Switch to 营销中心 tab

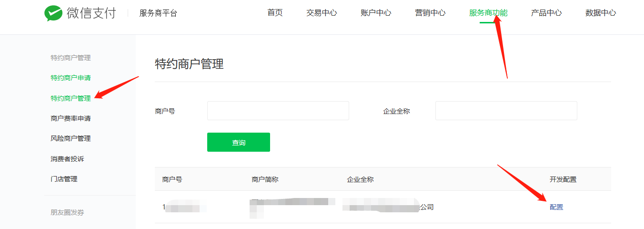430,13
